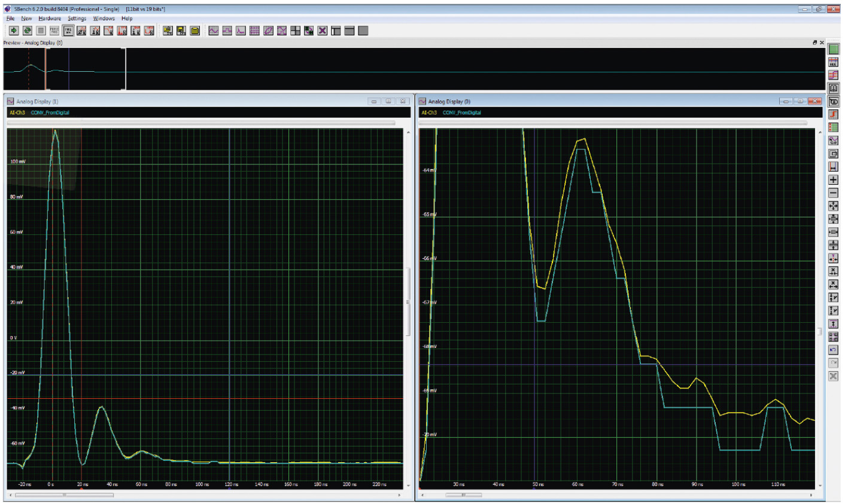Click the four-arrow fit-all icon in sidebar
The image size is (845, 504).
833,206
